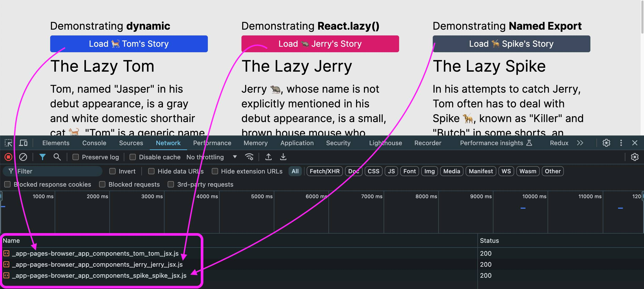The image size is (644, 289).
Task: Open DevTools settings gear
Action: coord(606,143)
